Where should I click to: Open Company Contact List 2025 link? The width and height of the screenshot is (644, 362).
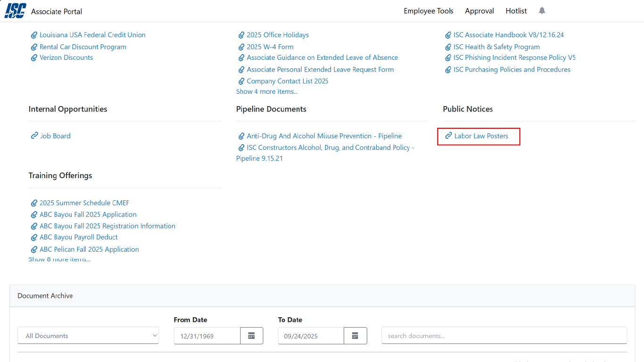pyautogui.click(x=287, y=81)
